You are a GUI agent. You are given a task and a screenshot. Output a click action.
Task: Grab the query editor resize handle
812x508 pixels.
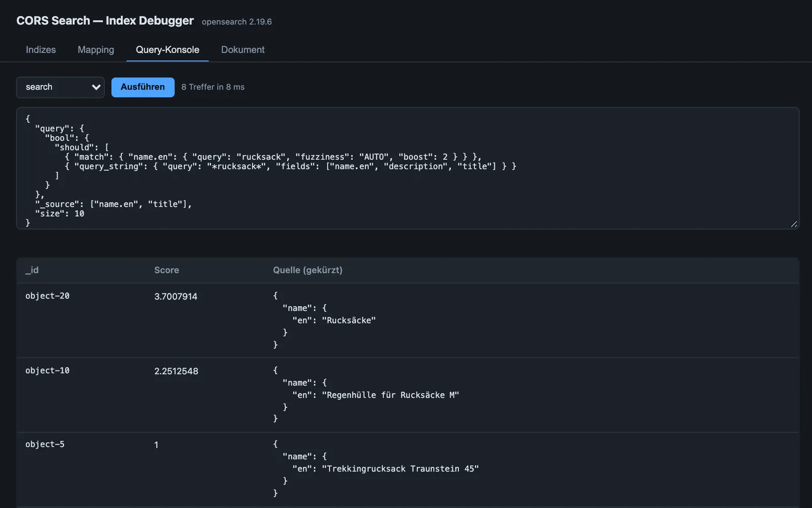[794, 224]
